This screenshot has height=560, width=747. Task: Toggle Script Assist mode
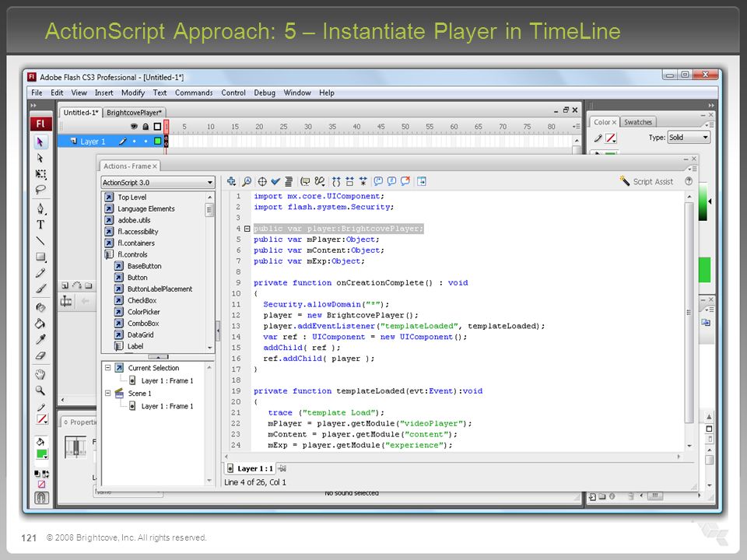(x=646, y=181)
